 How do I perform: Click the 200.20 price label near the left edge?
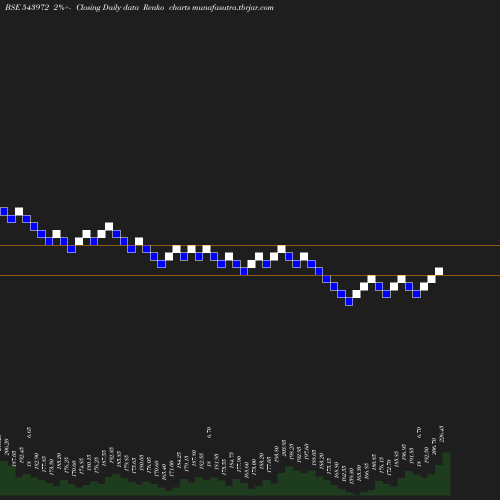(7, 447)
